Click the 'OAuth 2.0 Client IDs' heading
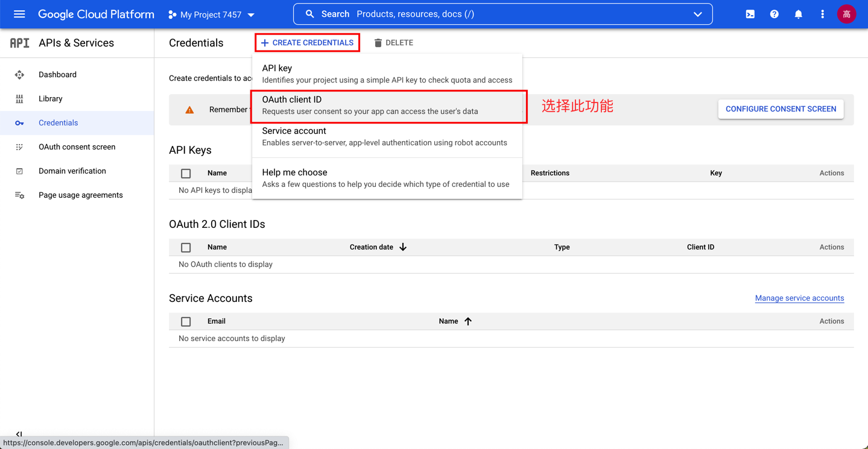This screenshot has width=868, height=449. 217,224
